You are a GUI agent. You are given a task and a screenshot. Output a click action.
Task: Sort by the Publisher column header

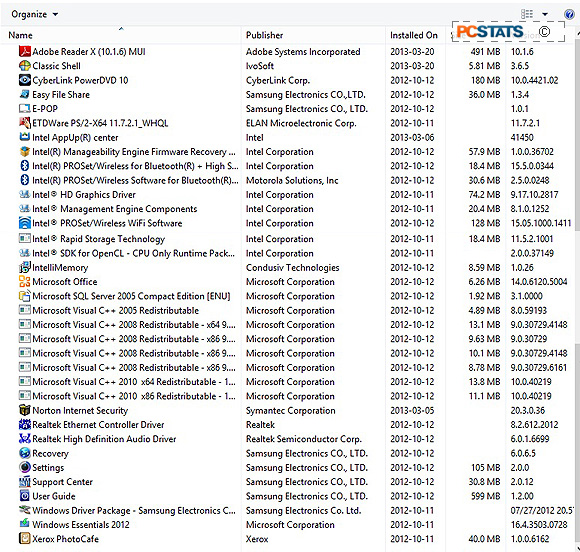(x=264, y=35)
